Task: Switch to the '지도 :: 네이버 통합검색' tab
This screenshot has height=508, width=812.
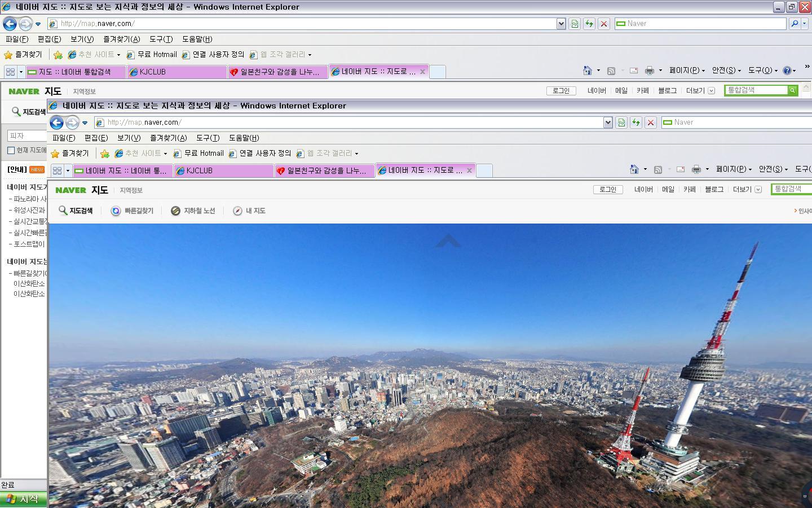Action: (x=75, y=72)
